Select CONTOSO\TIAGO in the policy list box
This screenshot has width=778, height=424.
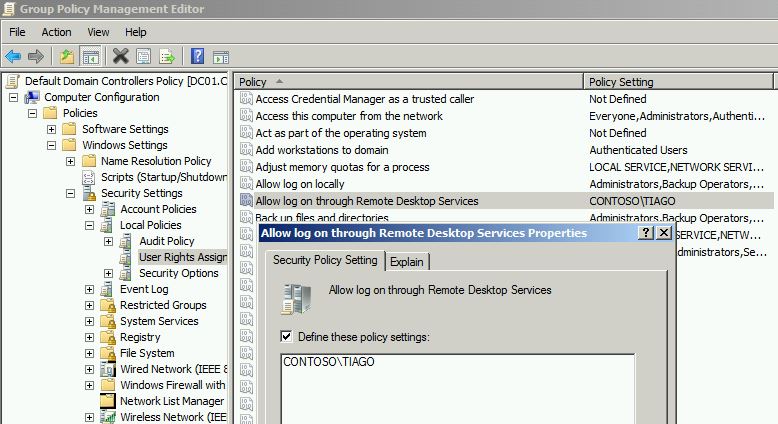pyautogui.click(x=329, y=361)
